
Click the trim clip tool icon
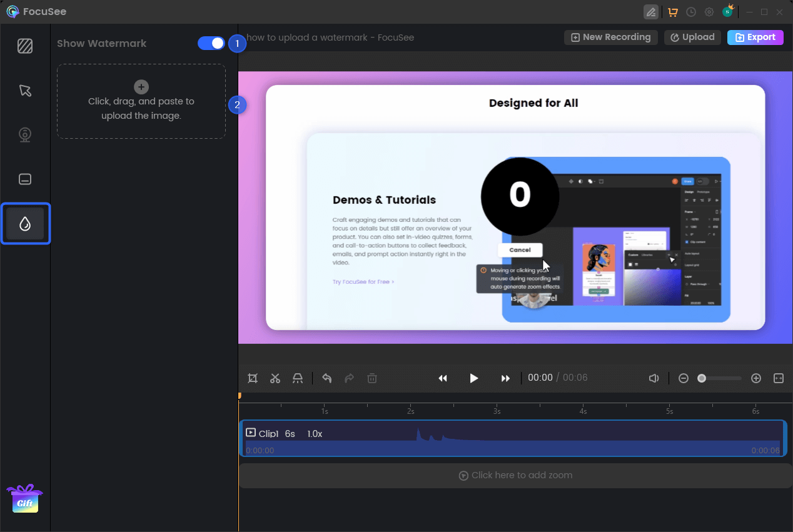click(298, 378)
